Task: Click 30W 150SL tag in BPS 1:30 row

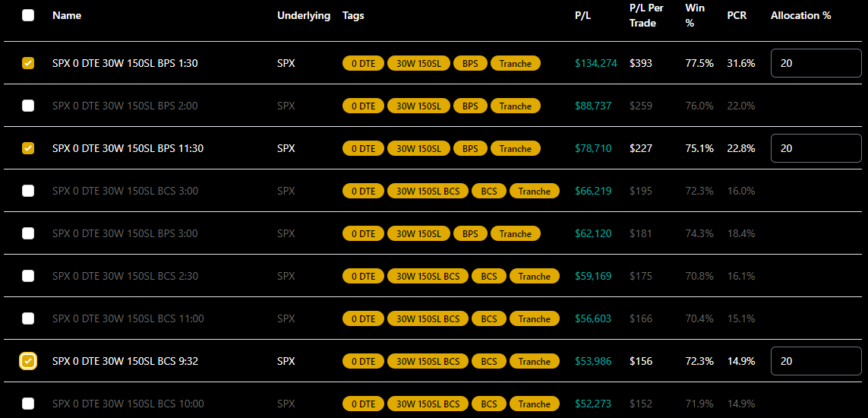Action: (x=418, y=64)
